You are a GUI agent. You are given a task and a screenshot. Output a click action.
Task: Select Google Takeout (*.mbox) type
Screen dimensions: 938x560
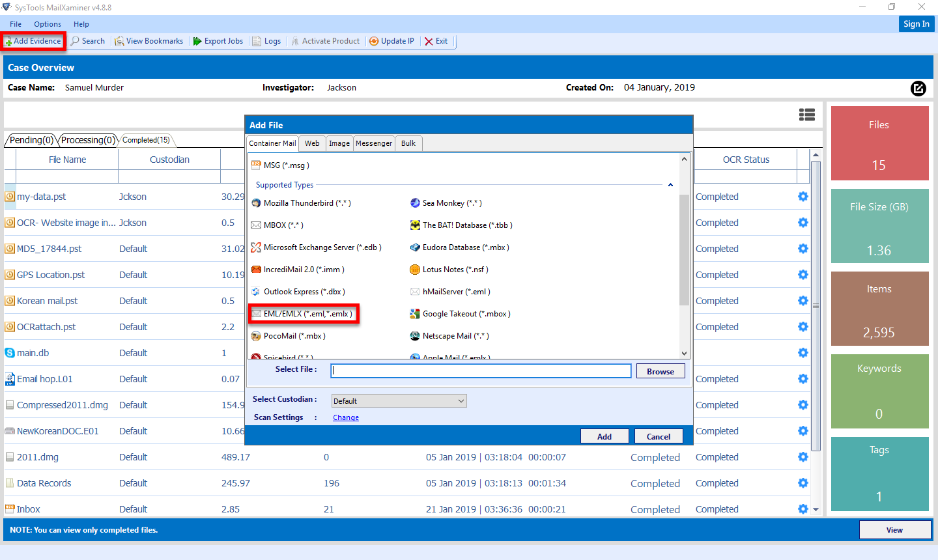(460, 314)
